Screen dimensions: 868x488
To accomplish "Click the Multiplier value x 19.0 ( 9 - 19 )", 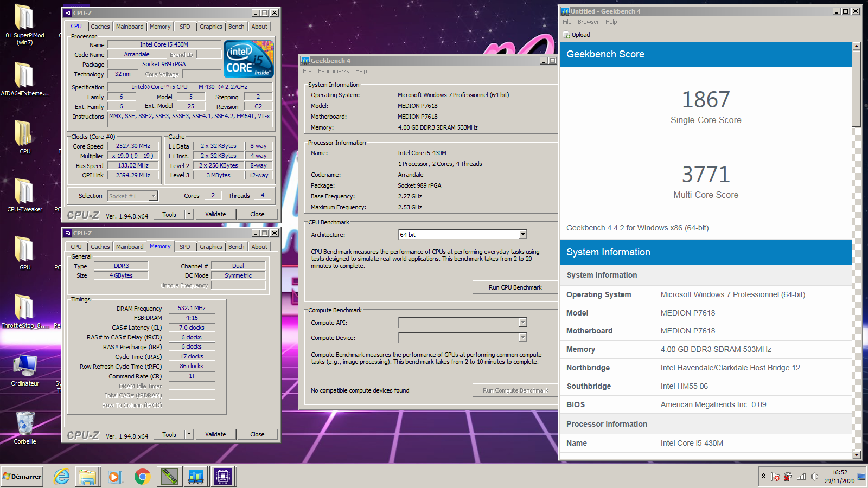I will pyautogui.click(x=133, y=156).
